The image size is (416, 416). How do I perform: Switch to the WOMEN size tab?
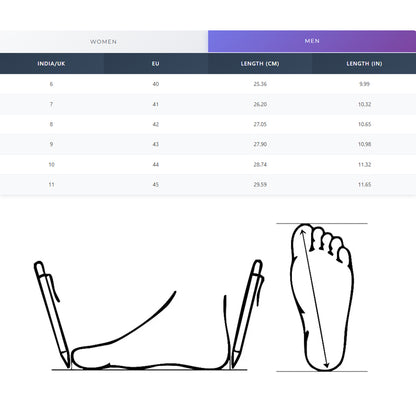(x=104, y=42)
